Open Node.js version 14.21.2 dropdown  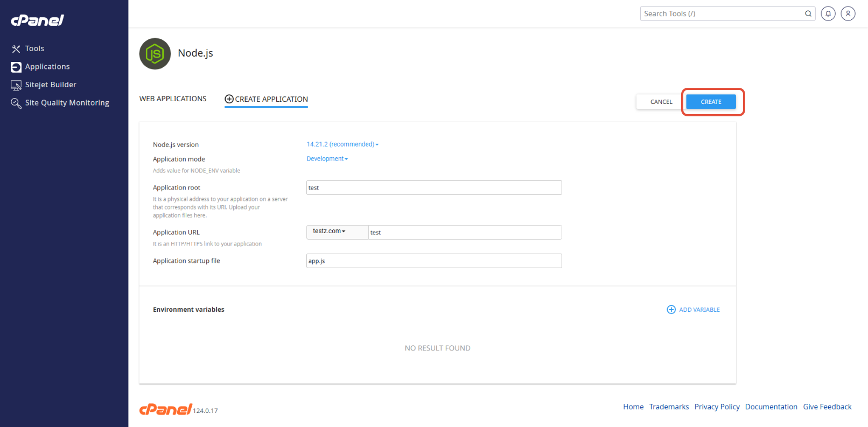[342, 144]
